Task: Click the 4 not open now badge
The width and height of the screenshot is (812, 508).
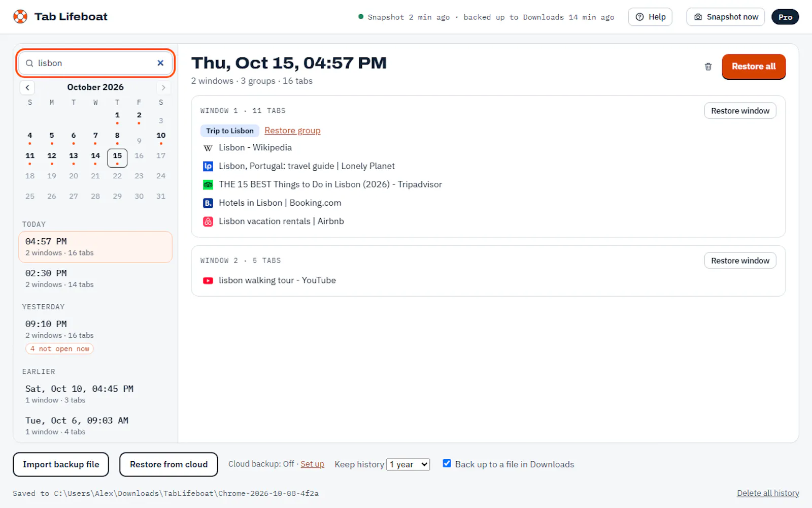Action: [x=59, y=349]
